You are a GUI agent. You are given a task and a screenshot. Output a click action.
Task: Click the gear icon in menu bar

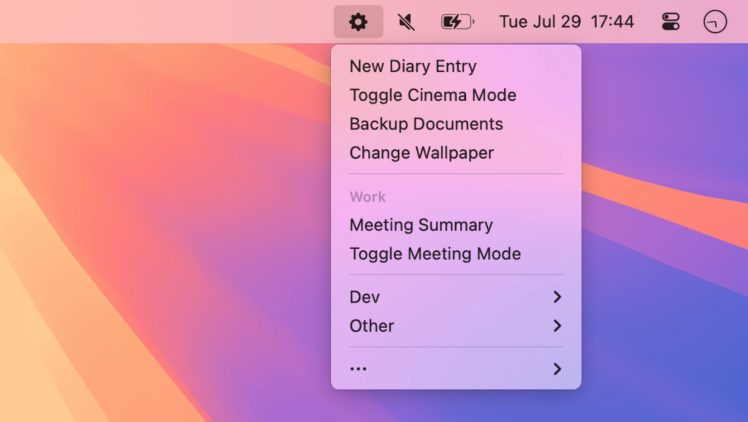pos(358,22)
